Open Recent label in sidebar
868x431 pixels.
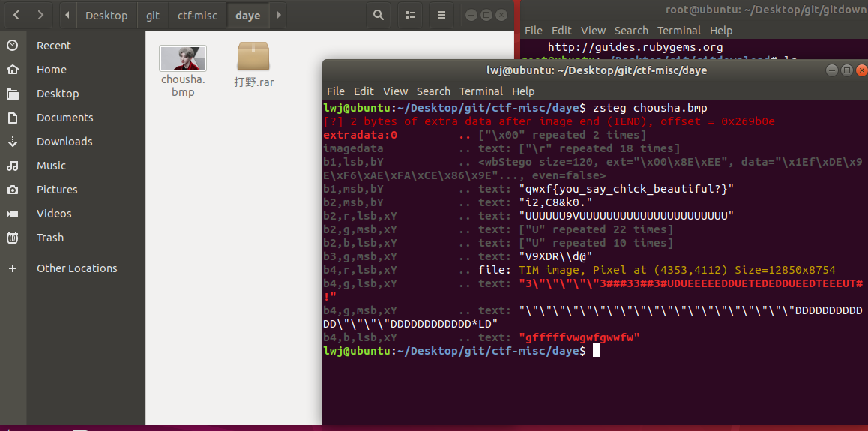54,46
